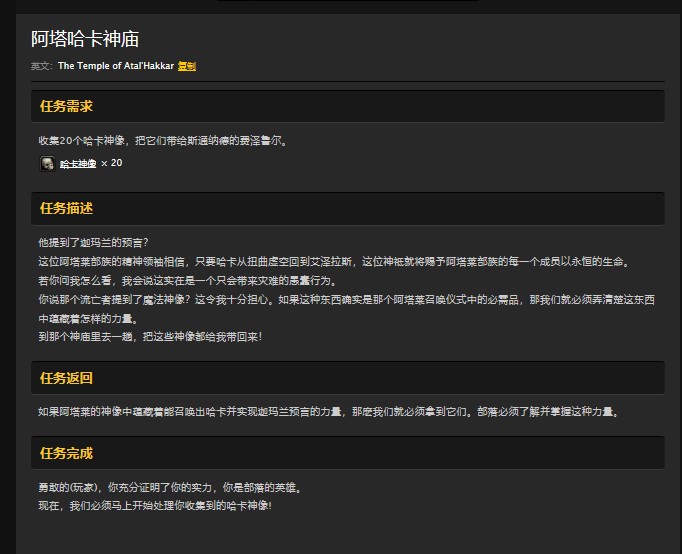The width and height of the screenshot is (682, 554).
Task: Click the 哈卡神像 item icon
Action: click(x=47, y=163)
